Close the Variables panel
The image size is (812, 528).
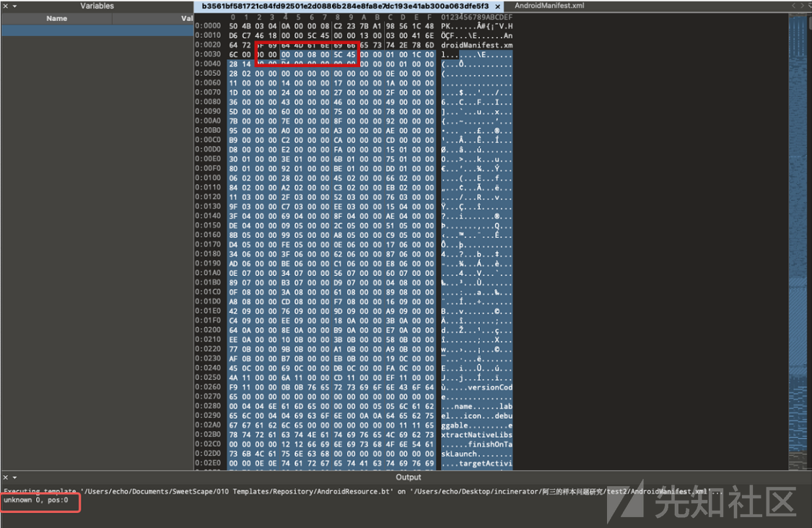(x=4, y=6)
